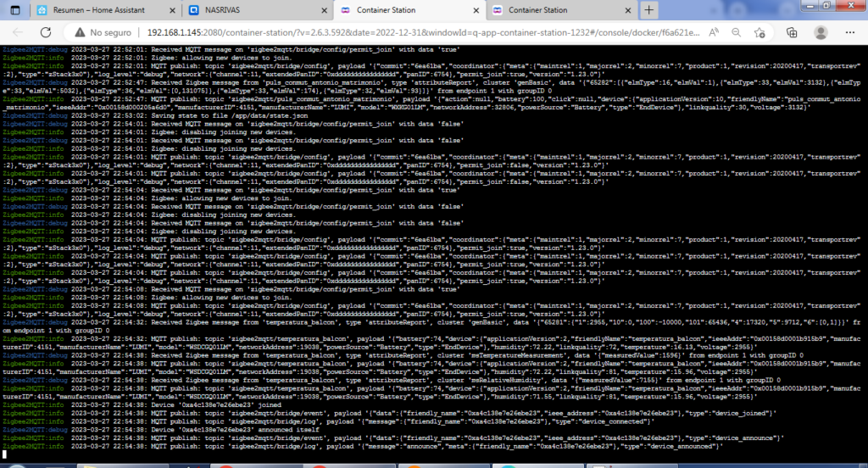Open a new browser tab with plus button
Viewport: 868px width, 468px height.
[x=648, y=10]
